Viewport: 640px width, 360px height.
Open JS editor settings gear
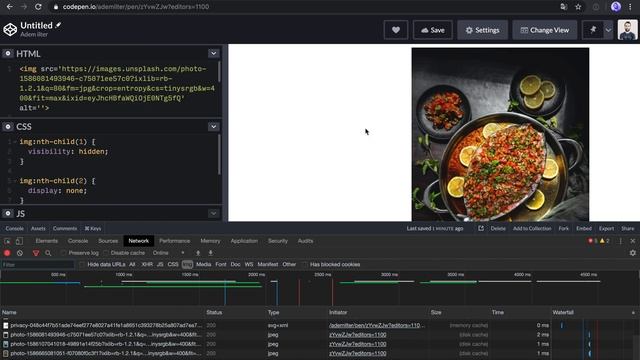[8, 213]
